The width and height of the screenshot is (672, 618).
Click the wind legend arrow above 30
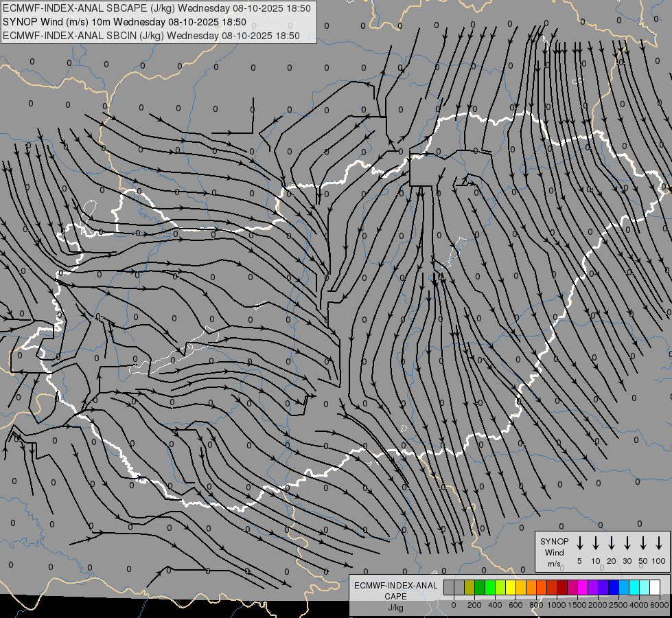[627, 543]
